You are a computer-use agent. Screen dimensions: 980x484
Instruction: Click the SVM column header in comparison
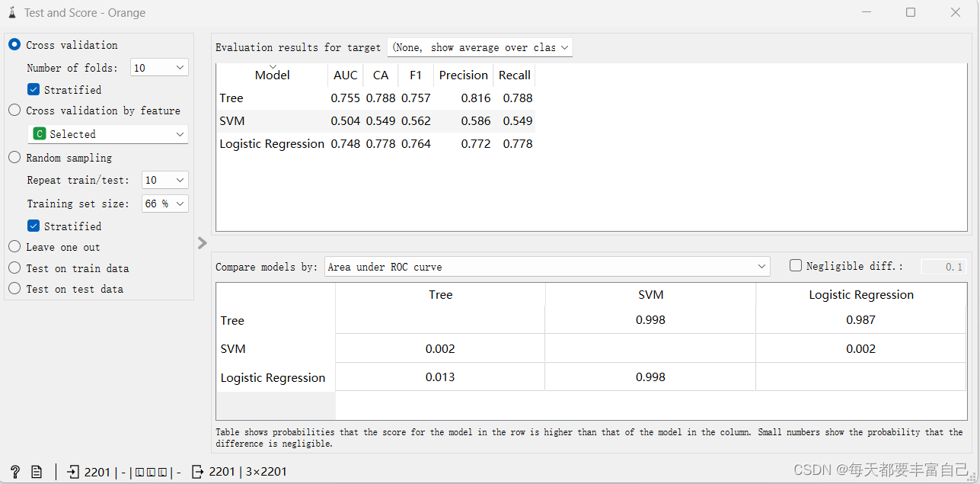point(650,294)
